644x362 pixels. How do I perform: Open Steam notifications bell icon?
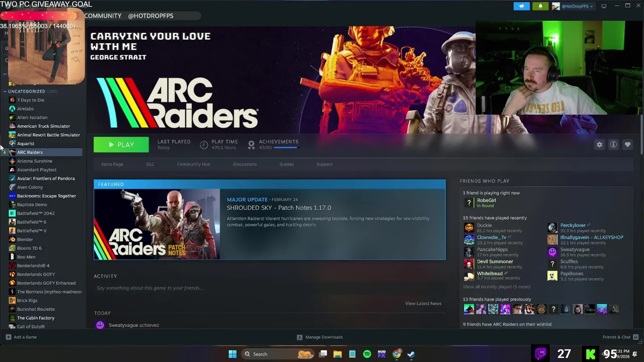point(540,6)
